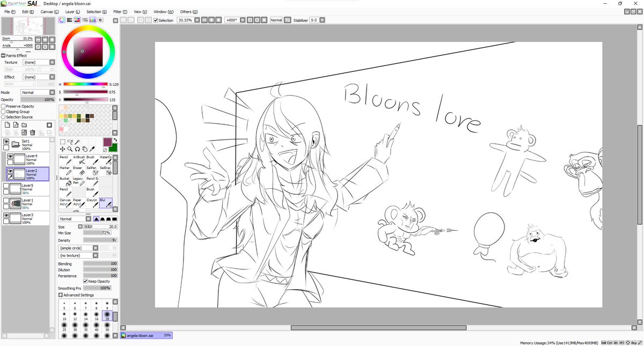Delete layer using the trash icon
Image resolution: width=644 pixels, height=346 pixels.
point(33,132)
